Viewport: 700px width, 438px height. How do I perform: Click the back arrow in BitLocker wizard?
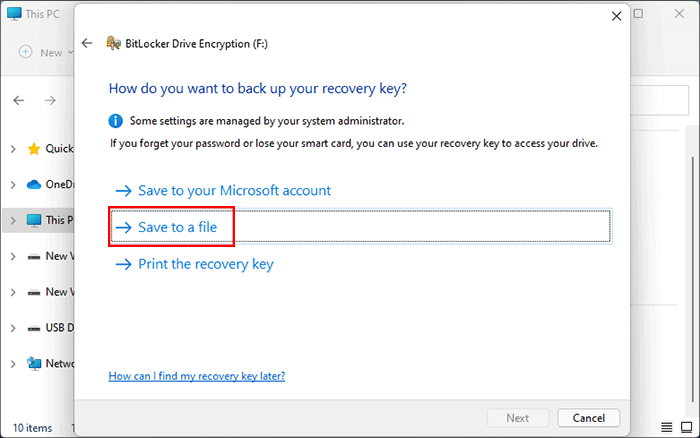pyautogui.click(x=87, y=43)
